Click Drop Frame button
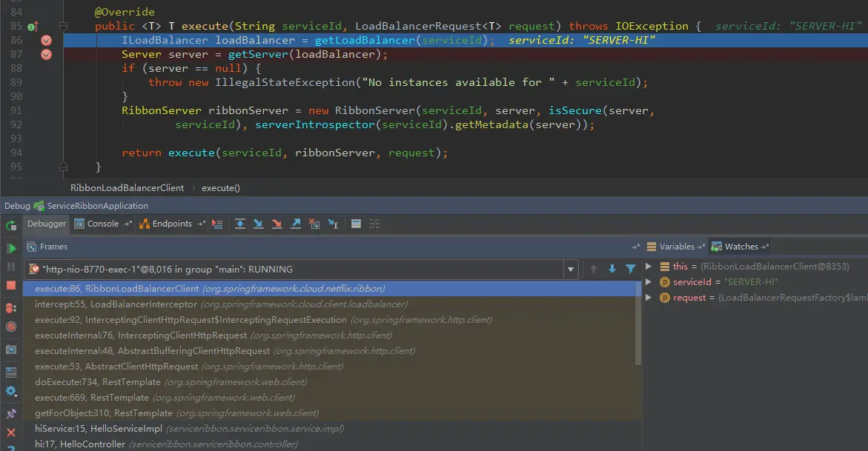This screenshot has width=868, height=451. [314, 224]
